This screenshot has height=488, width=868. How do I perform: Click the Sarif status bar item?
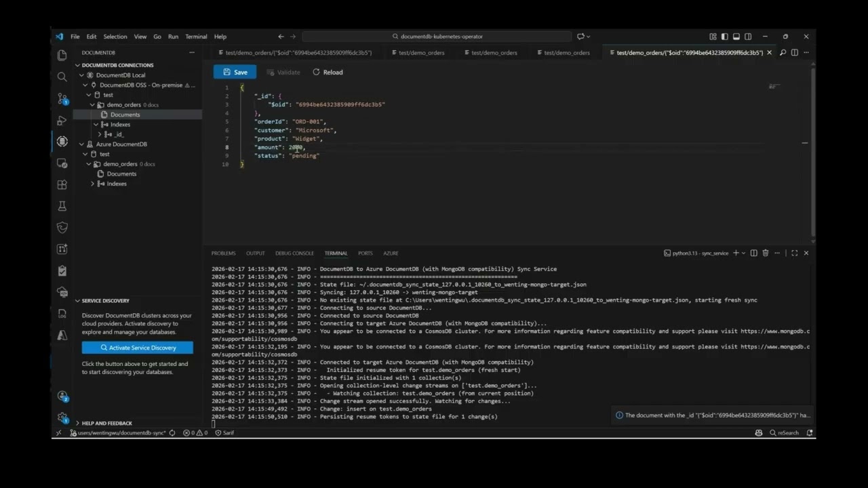pos(224,432)
